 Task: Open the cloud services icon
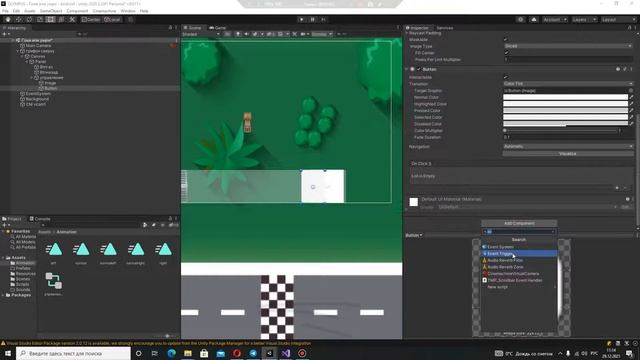tap(533, 20)
